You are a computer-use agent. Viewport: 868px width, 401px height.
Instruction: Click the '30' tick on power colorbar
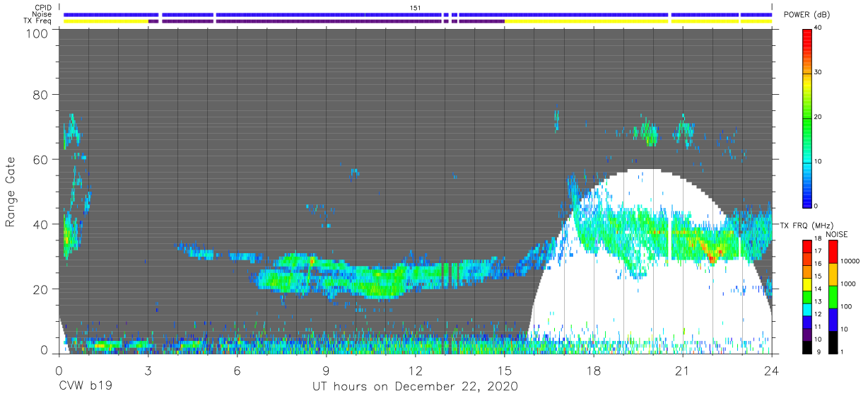pyautogui.click(x=819, y=73)
